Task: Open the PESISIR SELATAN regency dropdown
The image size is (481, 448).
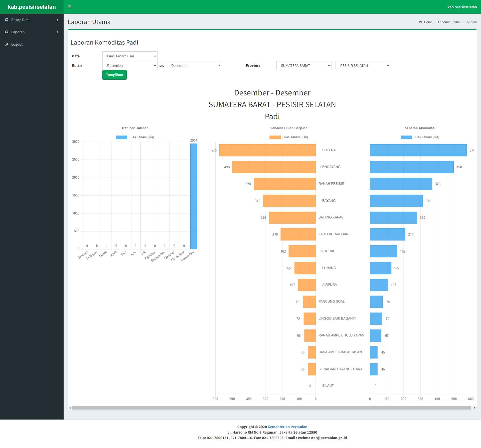Action: (363, 66)
